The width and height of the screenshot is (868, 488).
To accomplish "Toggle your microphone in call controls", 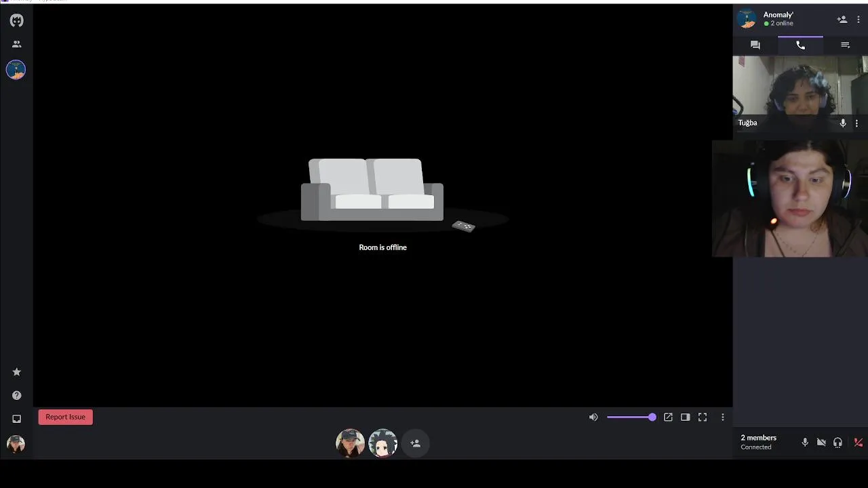I will 805,443.
